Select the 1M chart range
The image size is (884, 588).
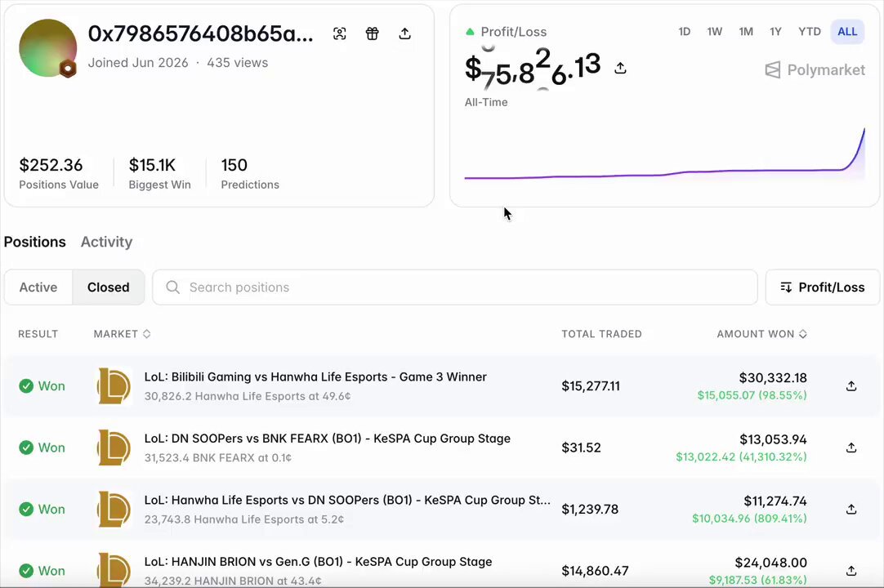click(x=746, y=32)
